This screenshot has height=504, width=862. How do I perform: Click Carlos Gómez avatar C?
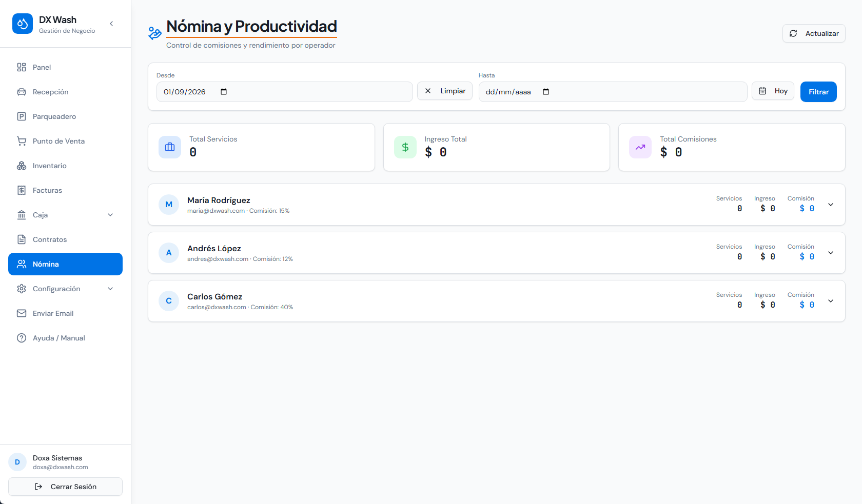pyautogui.click(x=169, y=301)
